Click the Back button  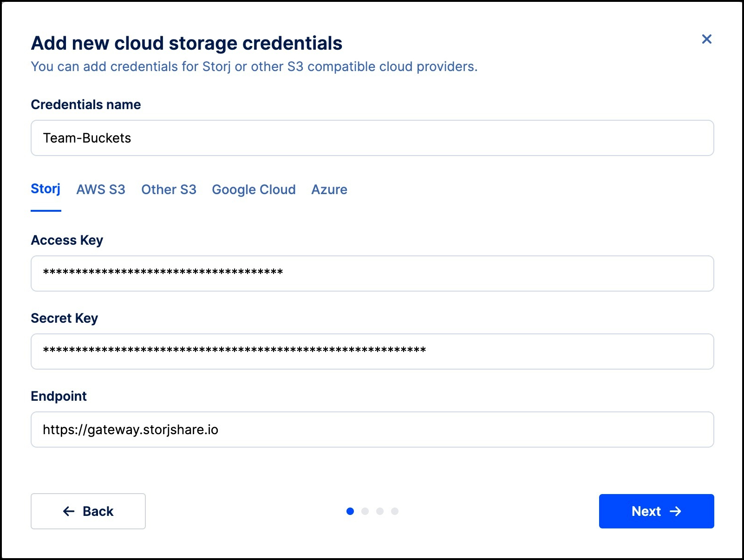click(88, 511)
